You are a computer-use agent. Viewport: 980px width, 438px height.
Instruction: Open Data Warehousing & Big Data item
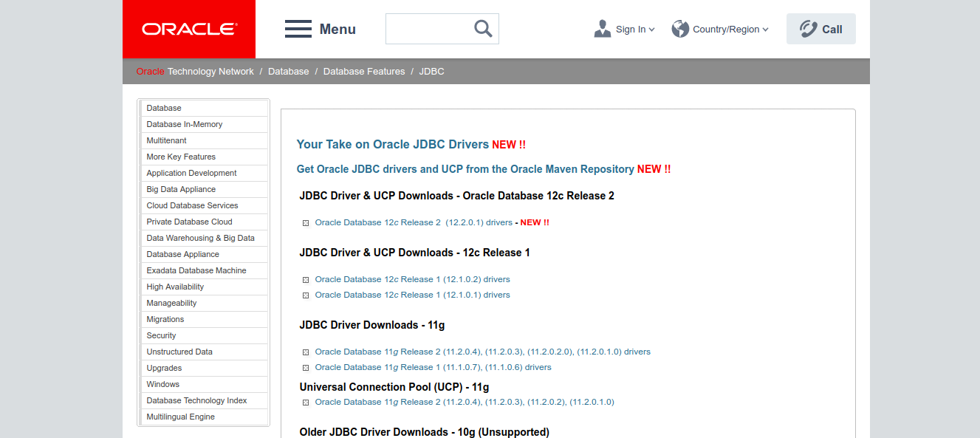tap(205, 238)
